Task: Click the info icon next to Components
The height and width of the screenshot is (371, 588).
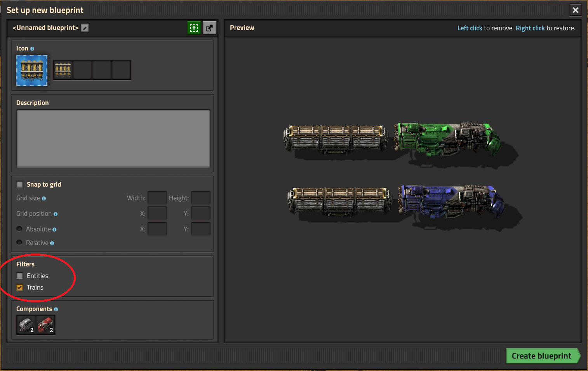Action: [56, 309]
